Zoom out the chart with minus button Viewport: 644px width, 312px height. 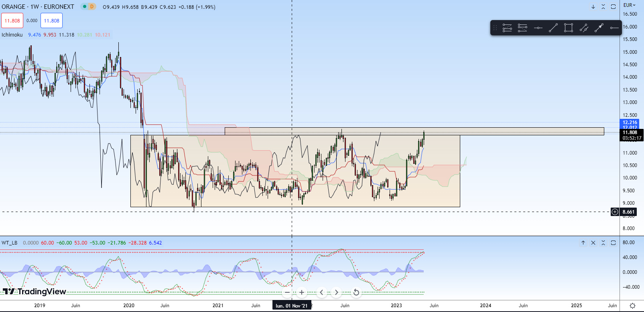pos(287,292)
